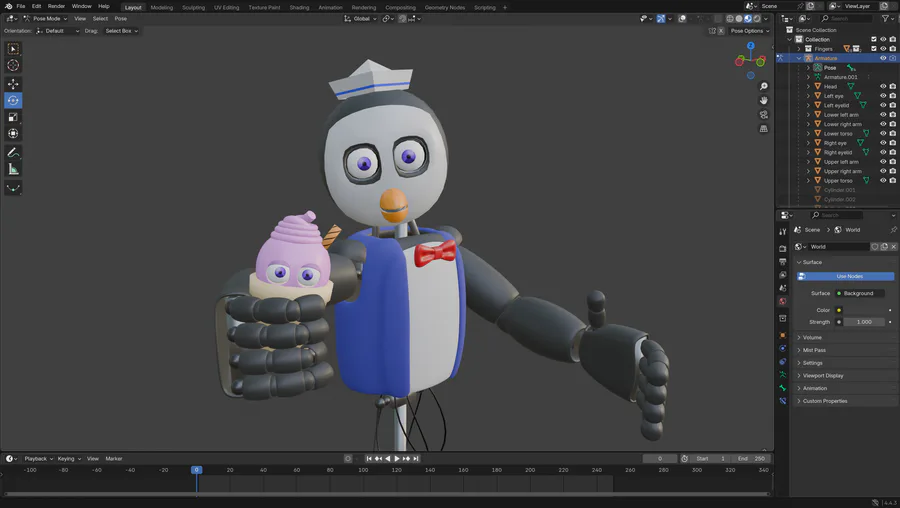This screenshot has height=508, width=900.
Task: Switch to the Geometry Nodes workspace tab
Action: (x=445, y=7)
